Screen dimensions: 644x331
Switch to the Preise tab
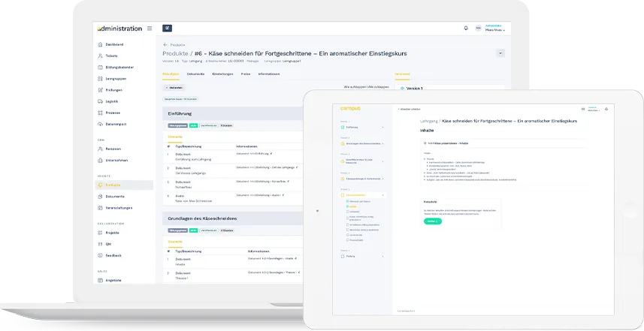[246, 74]
